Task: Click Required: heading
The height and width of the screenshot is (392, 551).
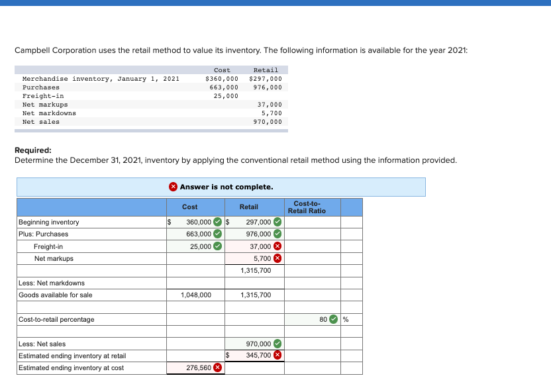Action: point(33,150)
